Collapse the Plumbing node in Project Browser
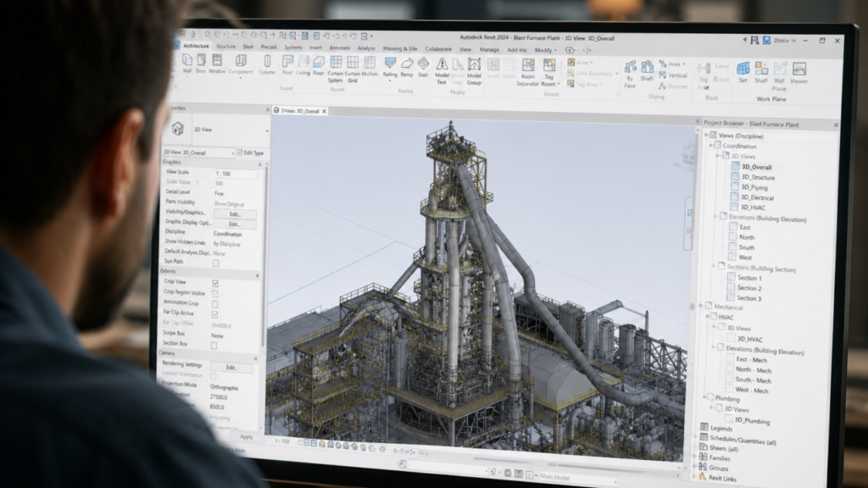868x488 pixels. (x=704, y=397)
